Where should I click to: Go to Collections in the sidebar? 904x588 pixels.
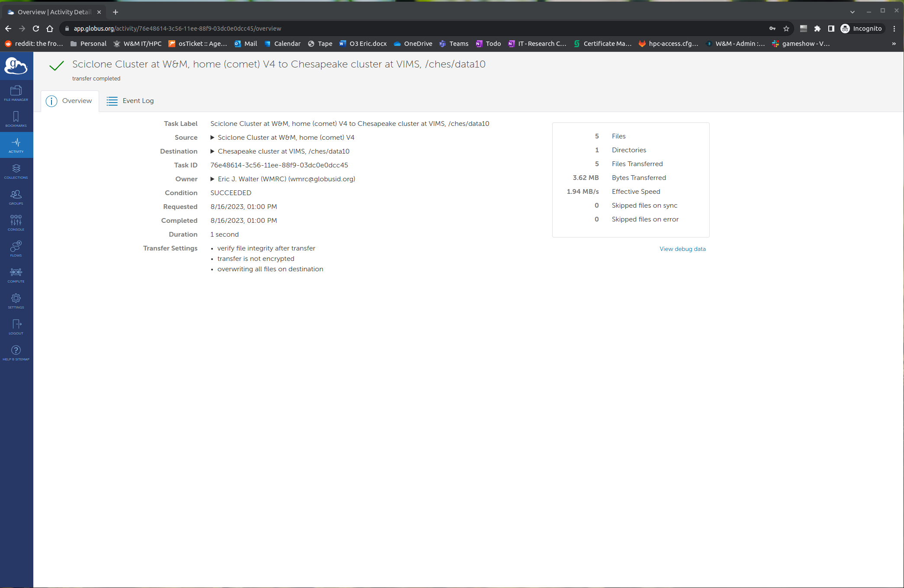[16, 171]
